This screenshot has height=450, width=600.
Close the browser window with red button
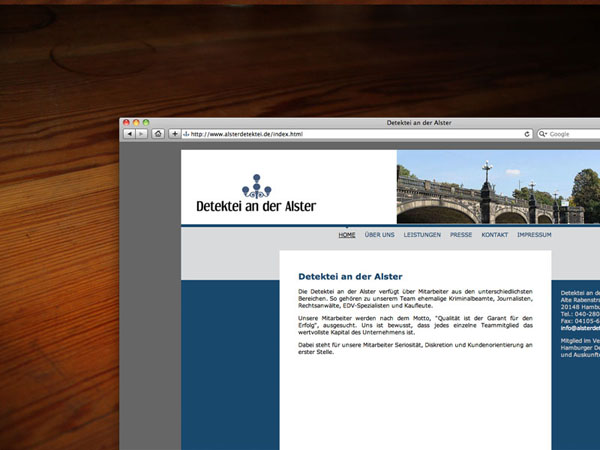coord(126,122)
